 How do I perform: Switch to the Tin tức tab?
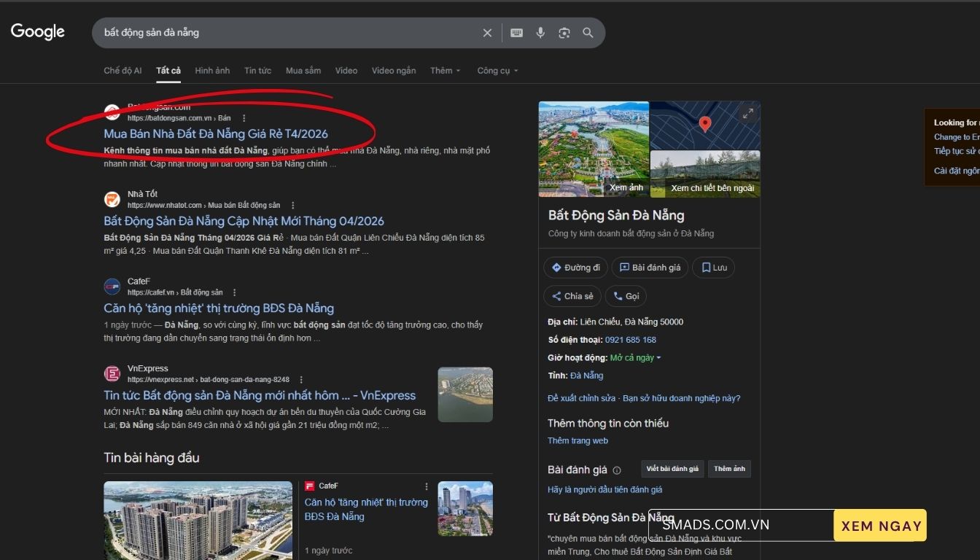click(257, 70)
